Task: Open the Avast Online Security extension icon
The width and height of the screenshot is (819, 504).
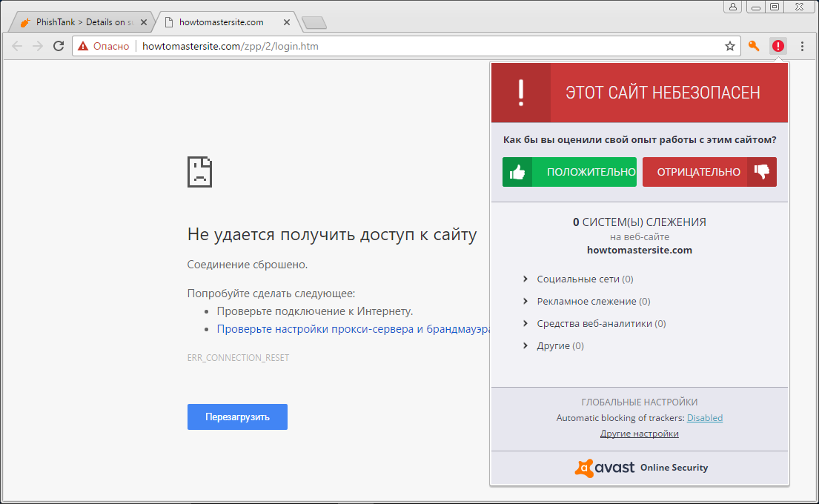Action: tap(777, 46)
